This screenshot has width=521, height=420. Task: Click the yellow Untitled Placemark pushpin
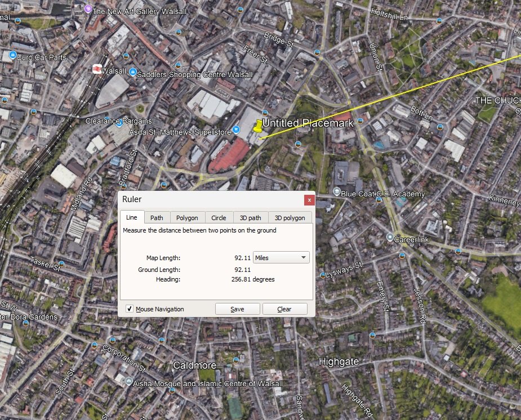click(x=258, y=126)
